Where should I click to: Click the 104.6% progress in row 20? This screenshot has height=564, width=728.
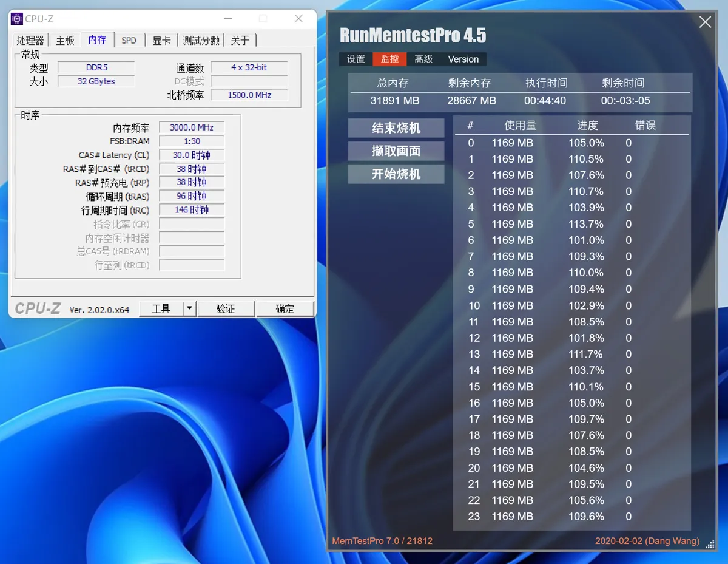point(586,468)
